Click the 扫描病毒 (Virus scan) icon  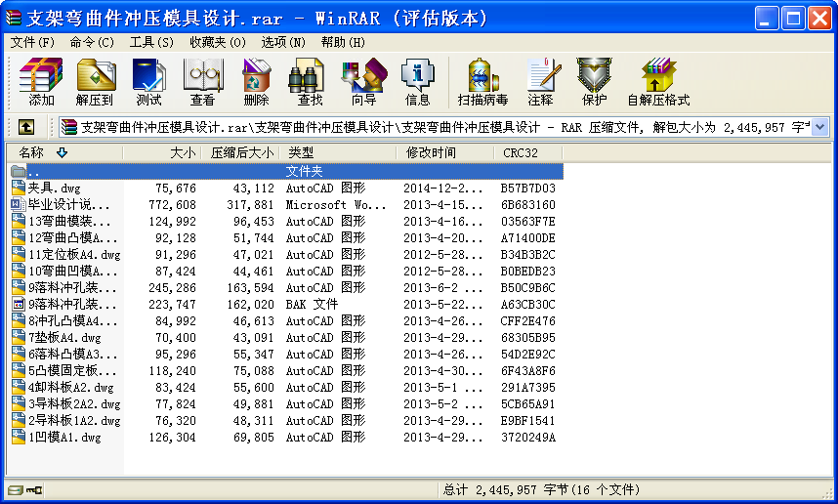click(482, 82)
